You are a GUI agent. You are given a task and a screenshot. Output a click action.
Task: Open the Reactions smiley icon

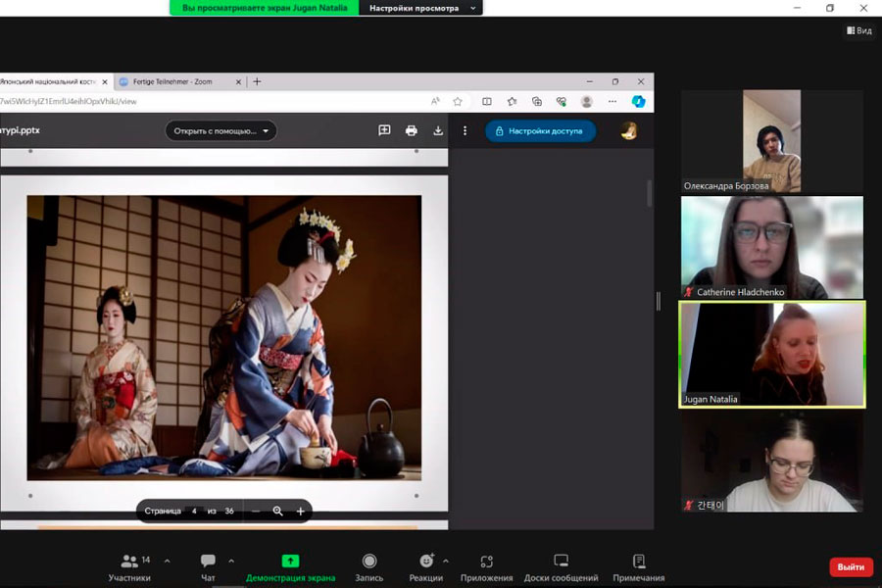click(x=426, y=562)
